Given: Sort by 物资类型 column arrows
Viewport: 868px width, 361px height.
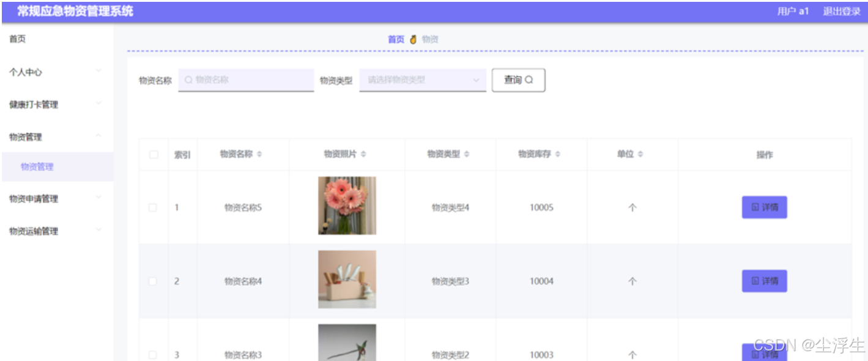Looking at the screenshot, I should [467, 155].
